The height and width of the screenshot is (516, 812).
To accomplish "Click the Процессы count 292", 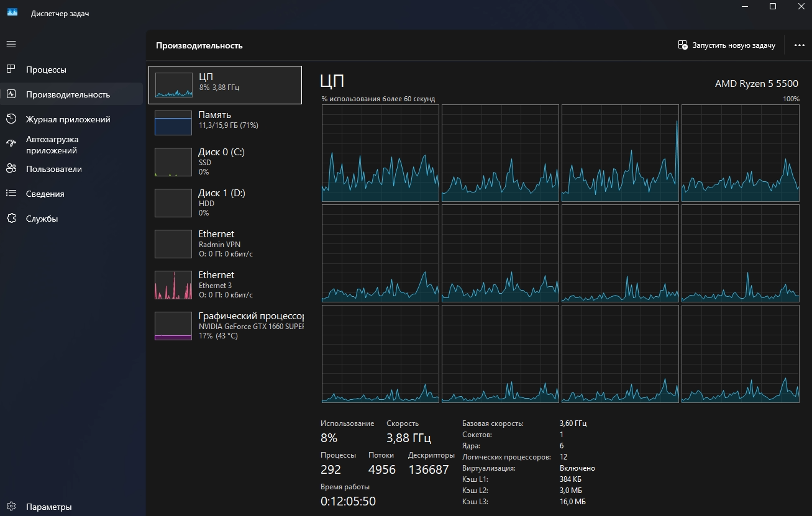I will [x=331, y=469].
